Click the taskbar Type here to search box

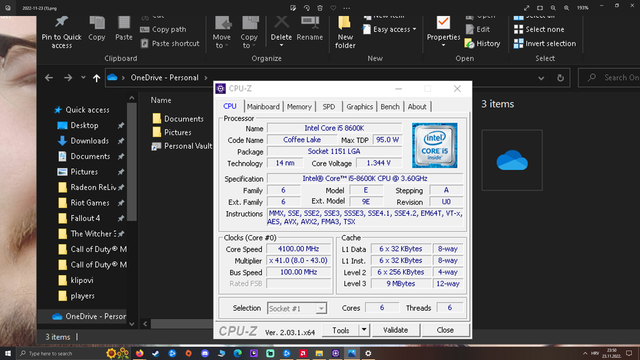coord(60,353)
